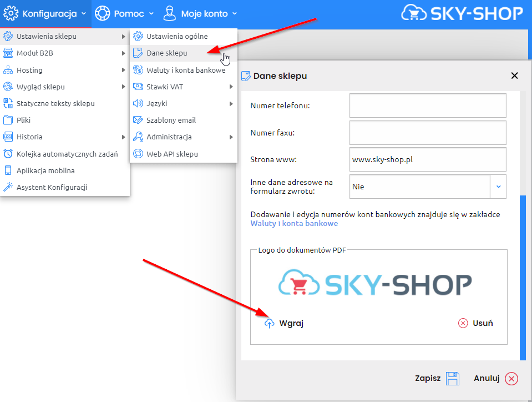Click the Waluty i konta bankowe coins icon
This screenshot has height=402, width=532.
[x=138, y=70]
